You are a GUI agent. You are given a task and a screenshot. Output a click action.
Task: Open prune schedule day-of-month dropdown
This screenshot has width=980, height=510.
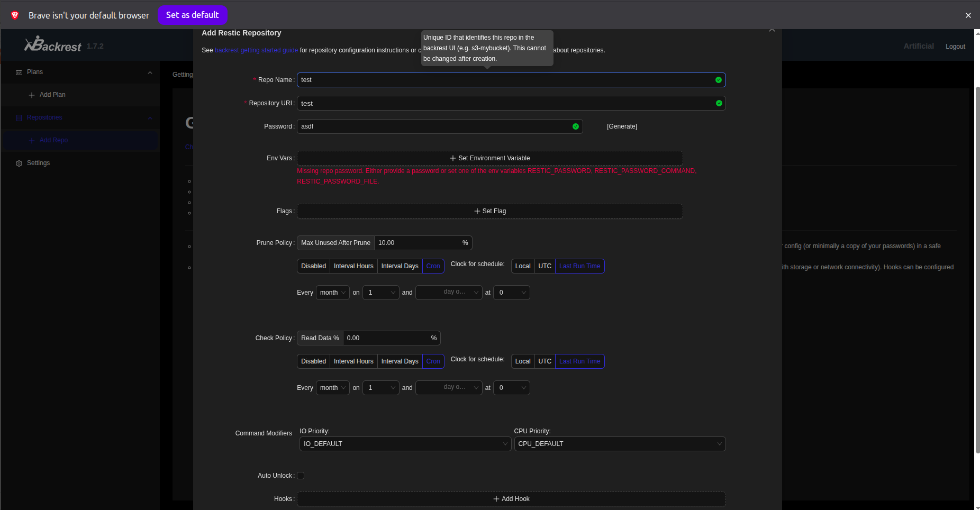point(381,293)
